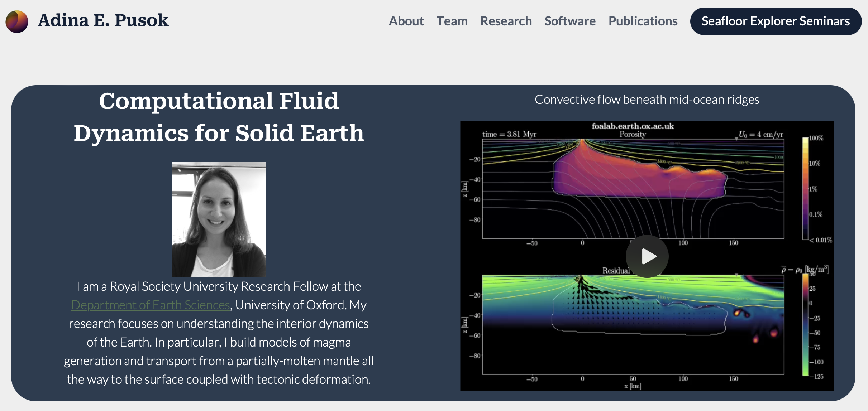Open the About page

tap(406, 21)
